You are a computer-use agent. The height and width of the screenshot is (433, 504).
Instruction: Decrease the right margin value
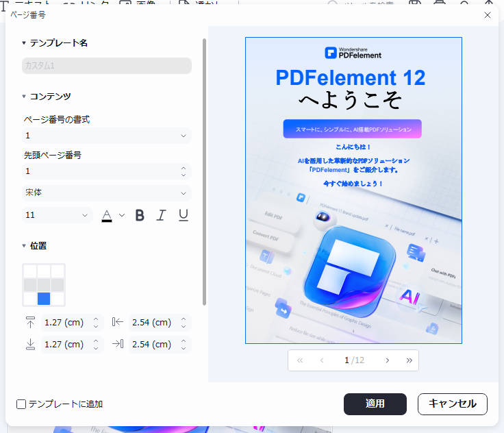(x=184, y=348)
